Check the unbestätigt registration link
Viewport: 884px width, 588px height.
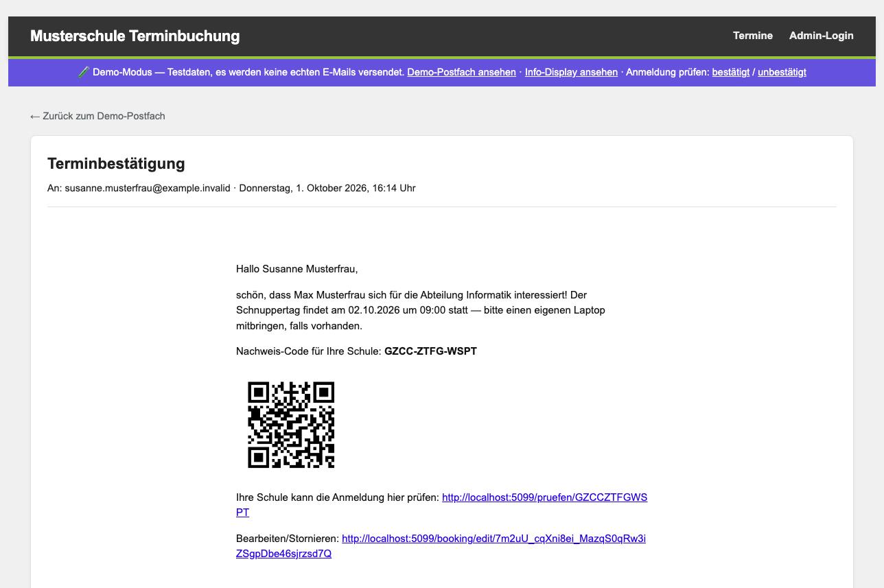click(782, 72)
